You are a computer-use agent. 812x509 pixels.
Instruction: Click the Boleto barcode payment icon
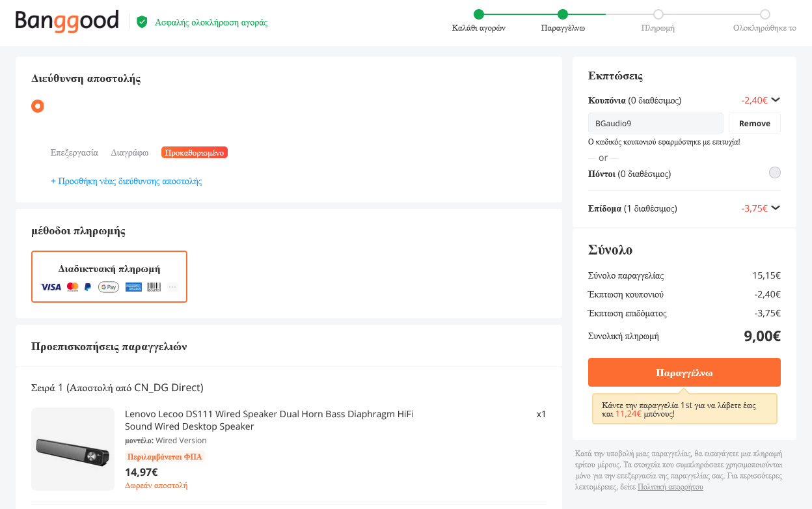tap(154, 287)
